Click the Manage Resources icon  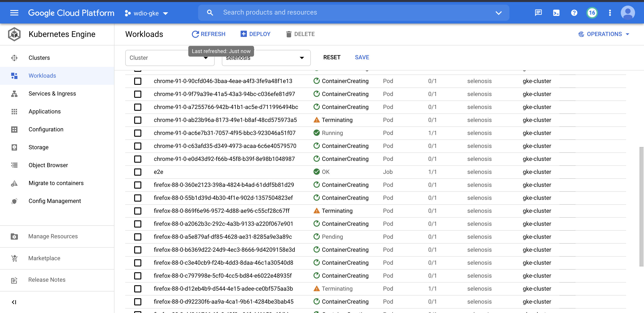pos(14,236)
